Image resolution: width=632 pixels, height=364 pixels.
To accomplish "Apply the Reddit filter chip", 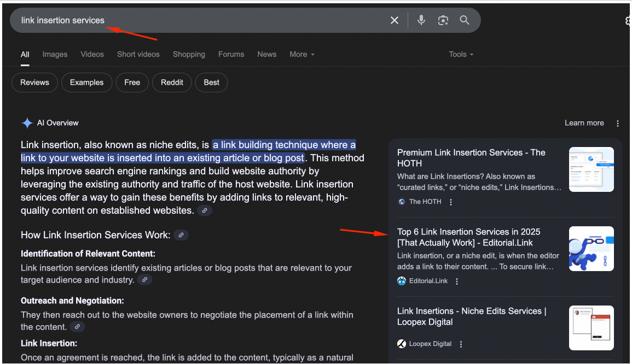I will click(x=172, y=83).
